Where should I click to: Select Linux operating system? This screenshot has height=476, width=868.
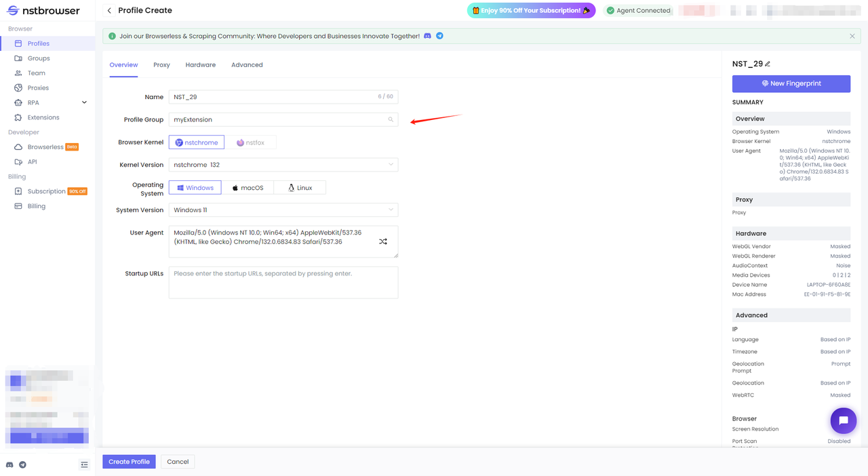pyautogui.click(x=300, y=188)
